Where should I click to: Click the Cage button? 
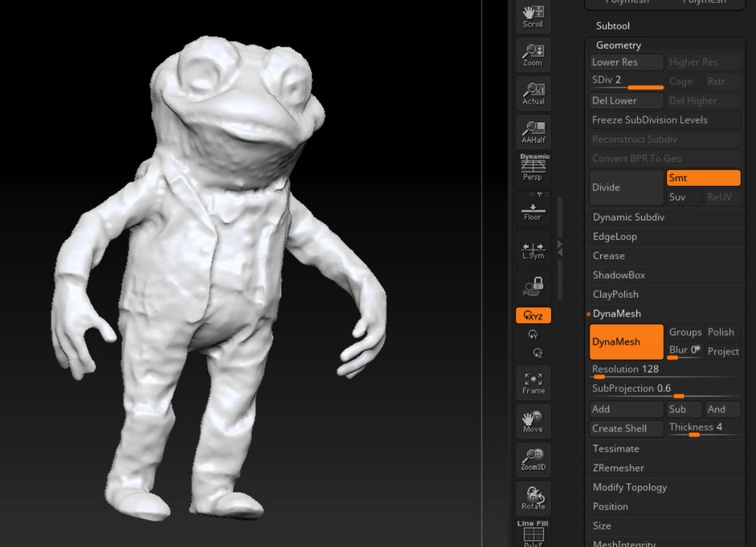tap(684, 82)
